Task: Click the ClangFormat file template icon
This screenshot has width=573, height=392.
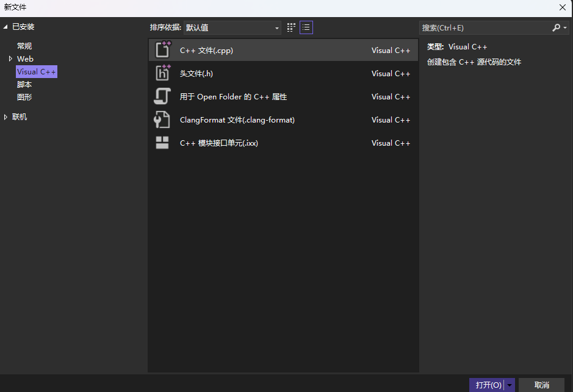Action: click(162, 119)
